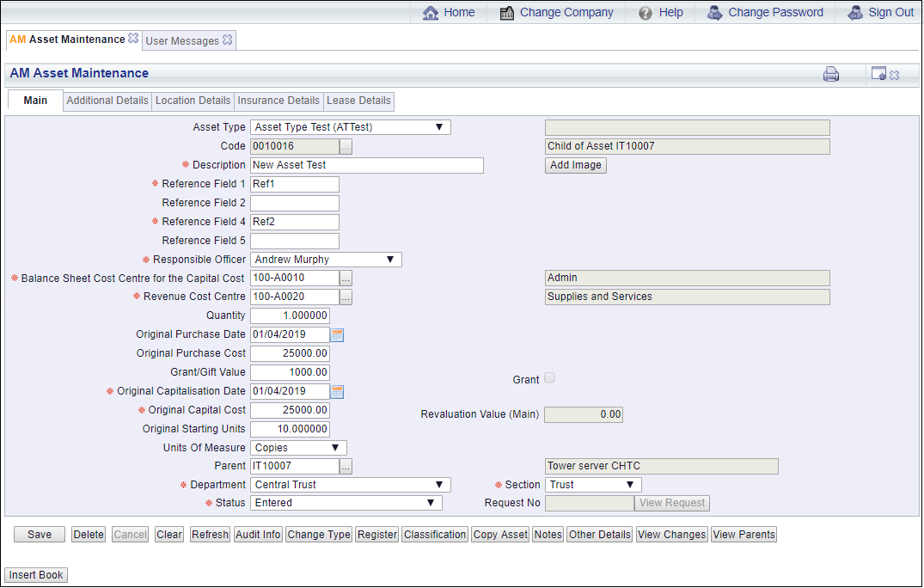The height and width of the screenshot is (588, 924).
Task: Toggle the Grant checkbox
Action: pos(549,377)
